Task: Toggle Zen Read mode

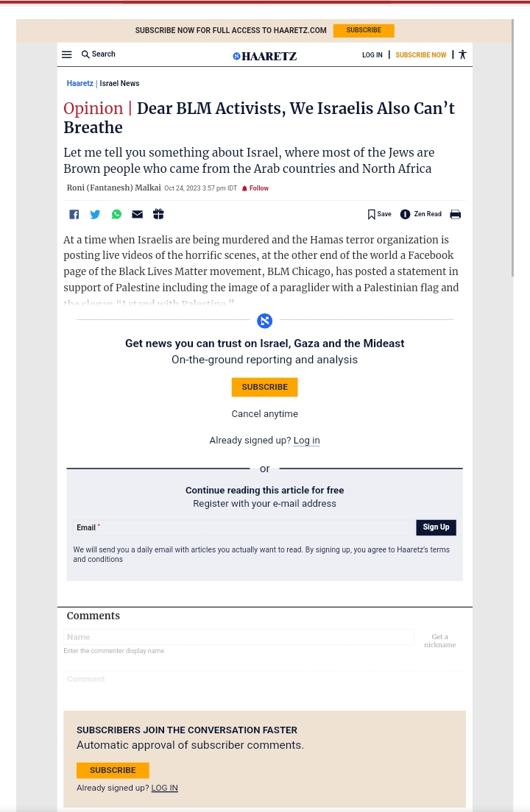Action: tap(420, 214)
